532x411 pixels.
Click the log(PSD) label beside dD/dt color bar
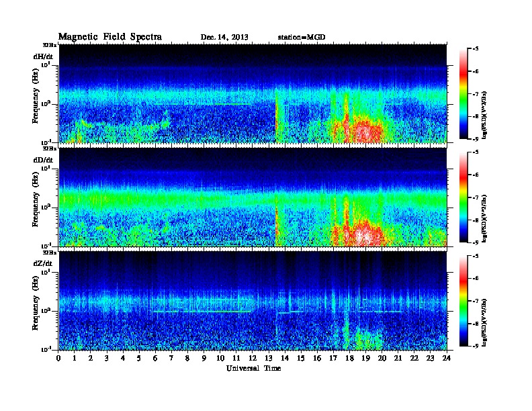point(484,218)
